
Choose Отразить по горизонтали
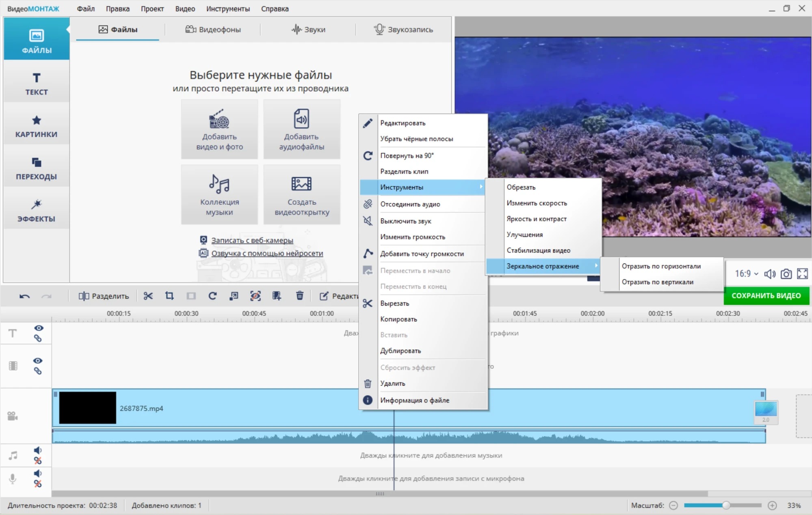click(x=661, y=266)
